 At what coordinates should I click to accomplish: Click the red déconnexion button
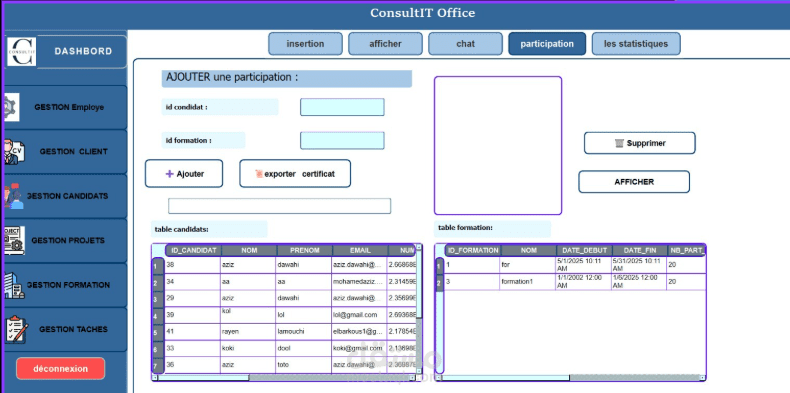[60, 368]
